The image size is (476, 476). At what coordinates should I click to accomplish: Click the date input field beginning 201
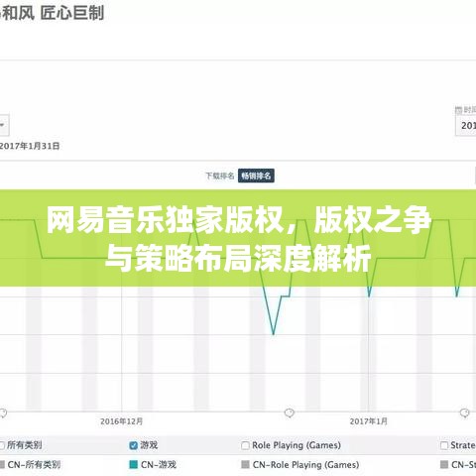point(465,125)
